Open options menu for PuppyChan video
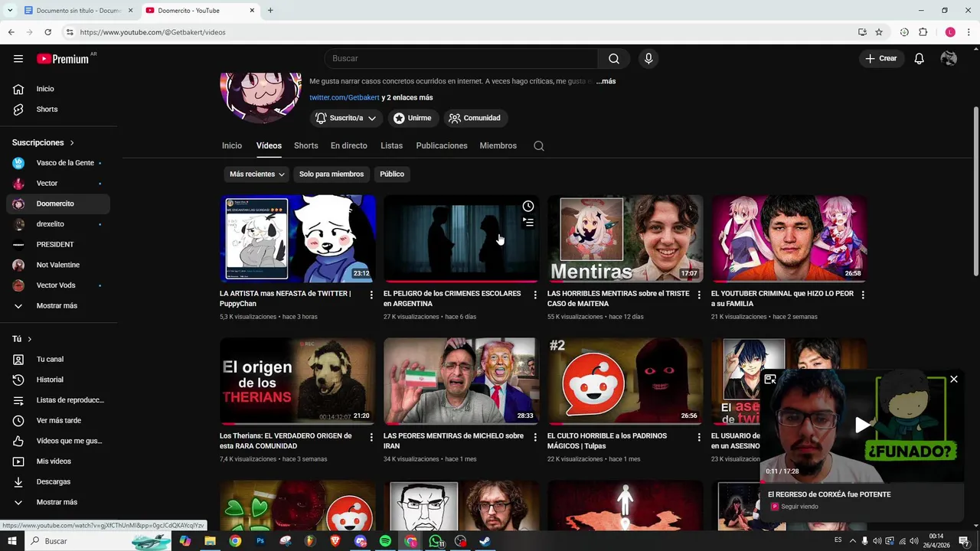The image size is (980, 551). pyautogui.click(x=371, y=295)
